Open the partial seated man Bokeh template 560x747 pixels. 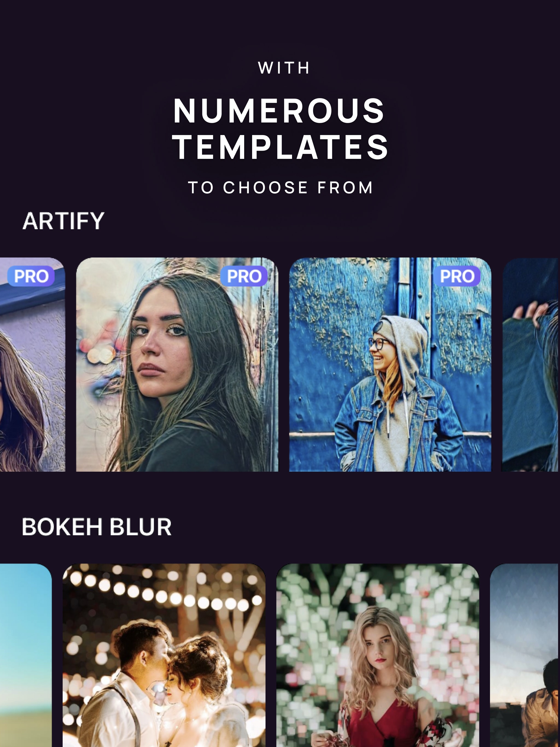525,655
